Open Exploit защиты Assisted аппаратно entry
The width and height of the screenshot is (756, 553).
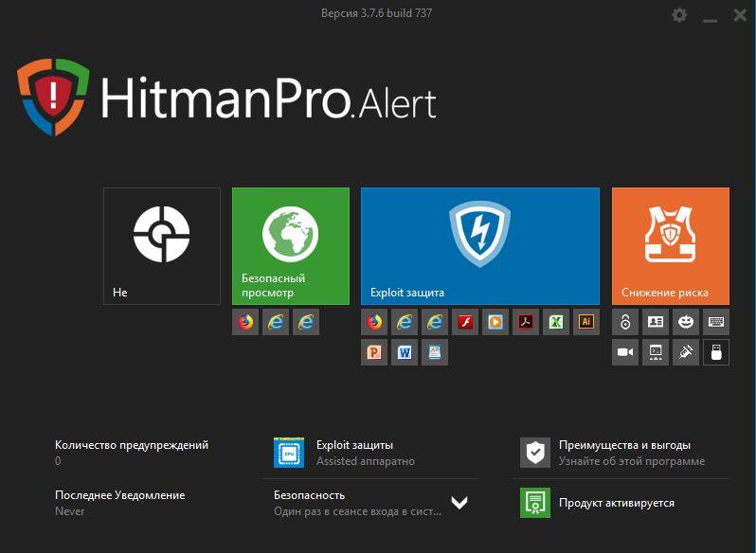[366, 453]
